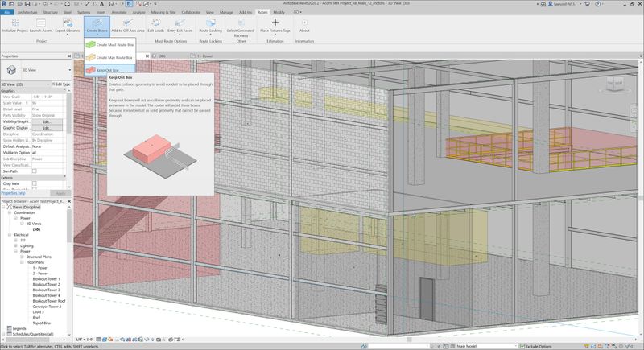Viewport: 644px width, 350px height.
Task: Open Place Fixtures Tags tool
Action: 275,23
